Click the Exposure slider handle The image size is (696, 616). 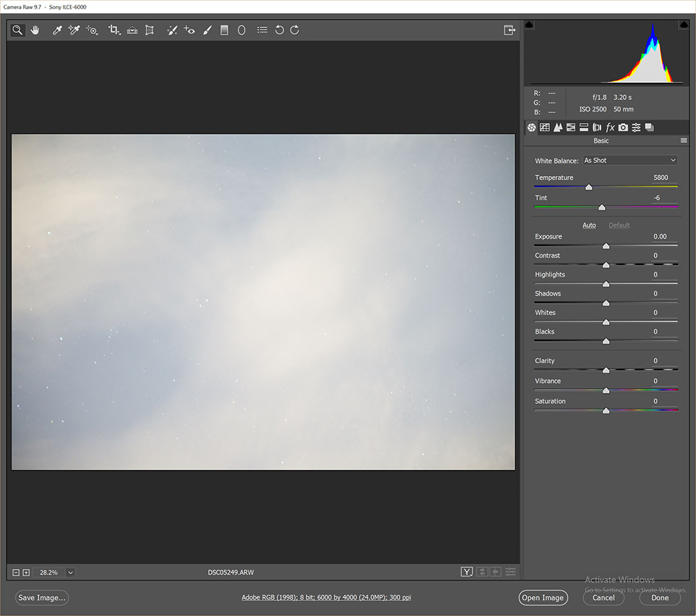606,246
